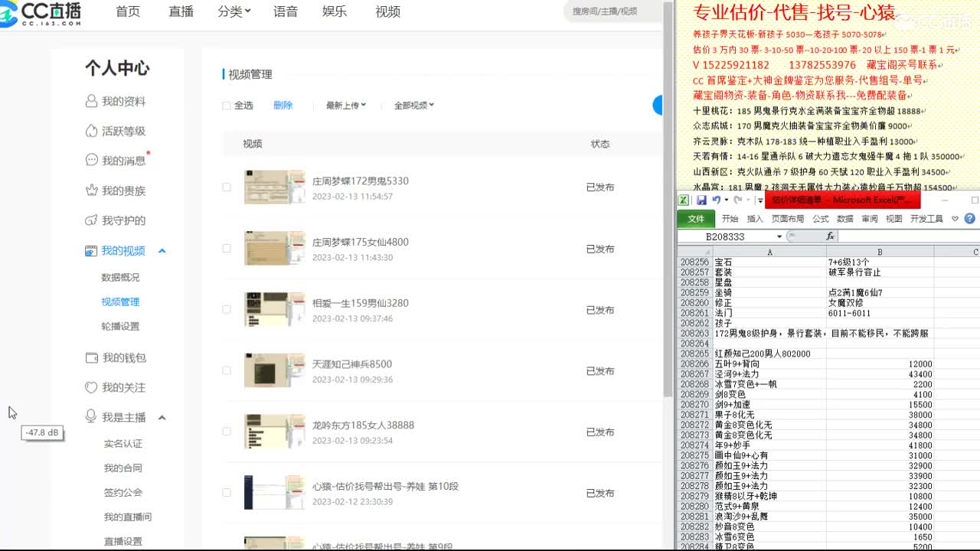This screenshot has width=980, height=551.
Task: Open 签约公会 in sidebar
Action: 123,492
